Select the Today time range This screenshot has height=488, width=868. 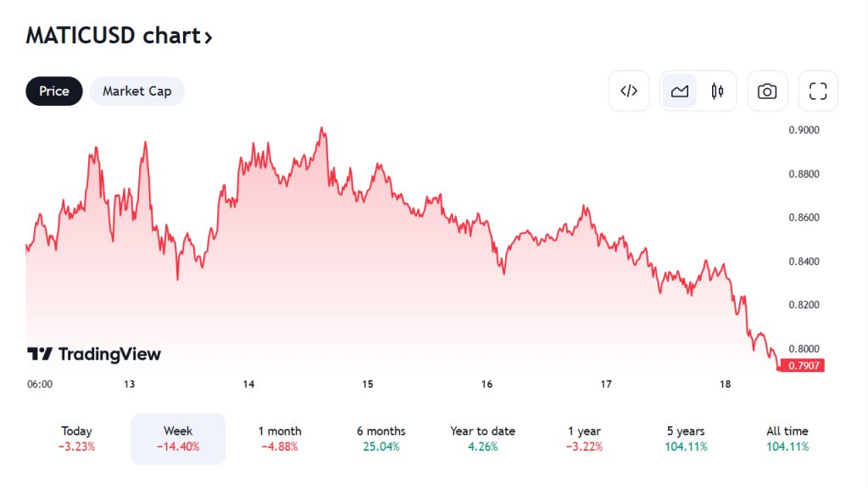(x=76, y=438)
